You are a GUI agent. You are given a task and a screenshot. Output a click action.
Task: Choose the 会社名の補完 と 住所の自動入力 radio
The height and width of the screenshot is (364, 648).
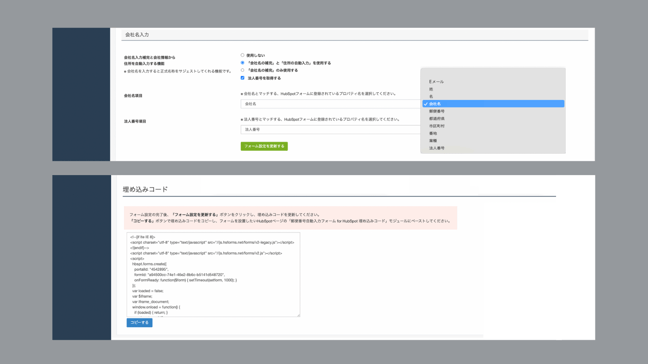click(243, 63)
